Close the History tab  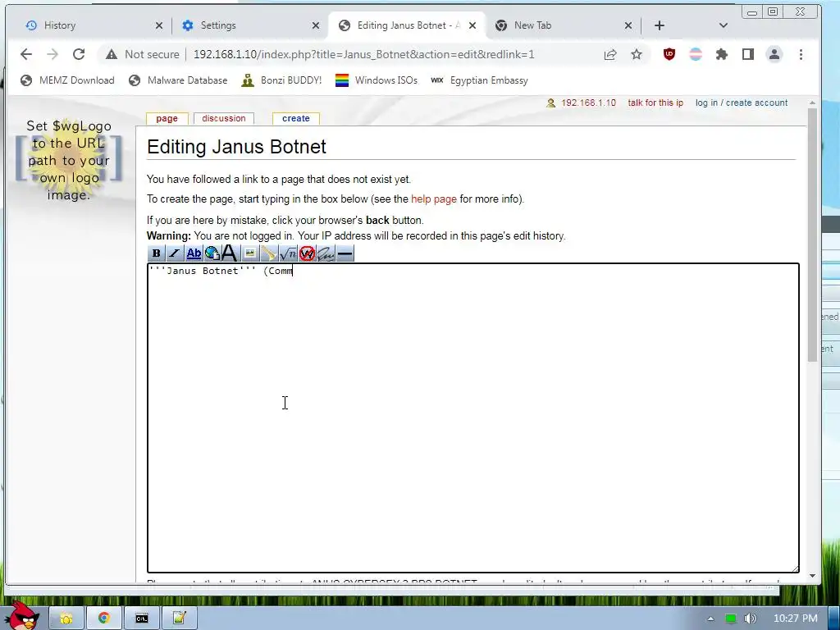click(x=159, y=25)
